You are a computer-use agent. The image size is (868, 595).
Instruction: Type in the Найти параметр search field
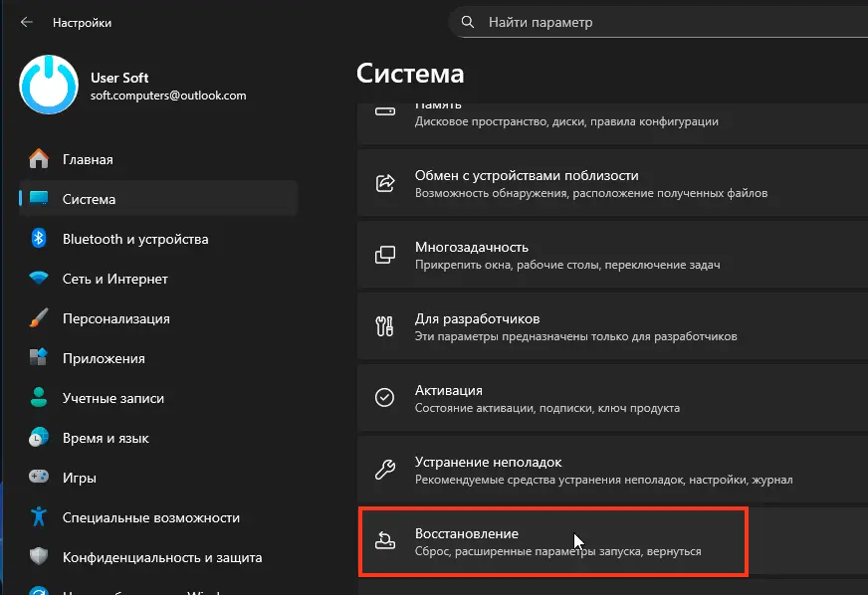667,21
